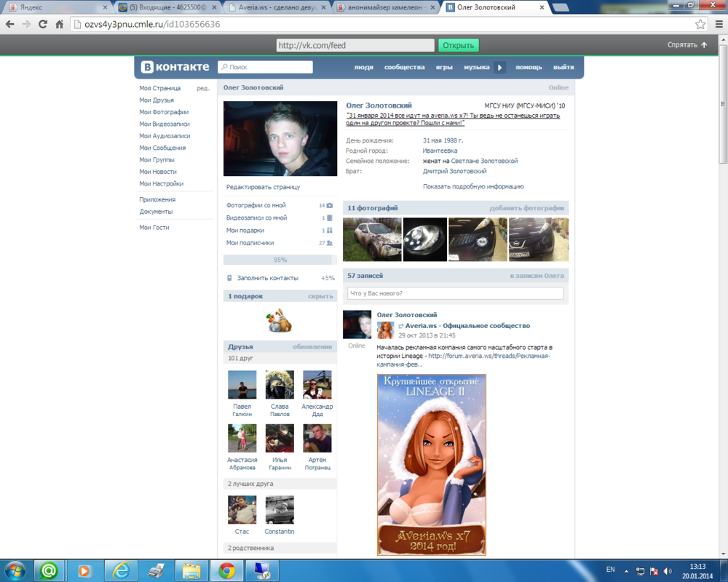Expand 'Показать подробную информацию'
This screenshot has width=728, height=582.
coord(473,187)
